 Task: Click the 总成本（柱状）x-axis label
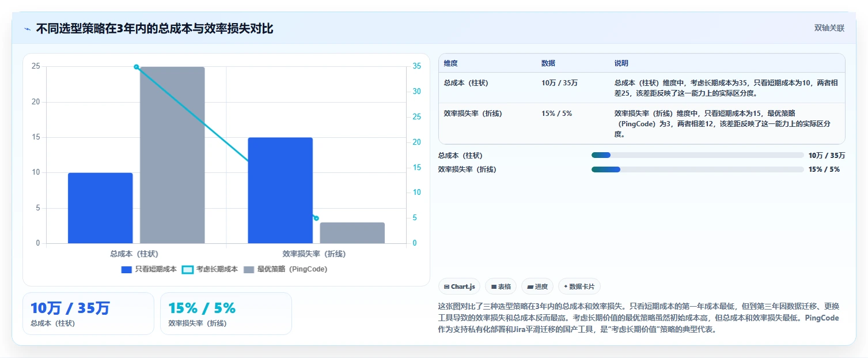[x=134, y=253]
